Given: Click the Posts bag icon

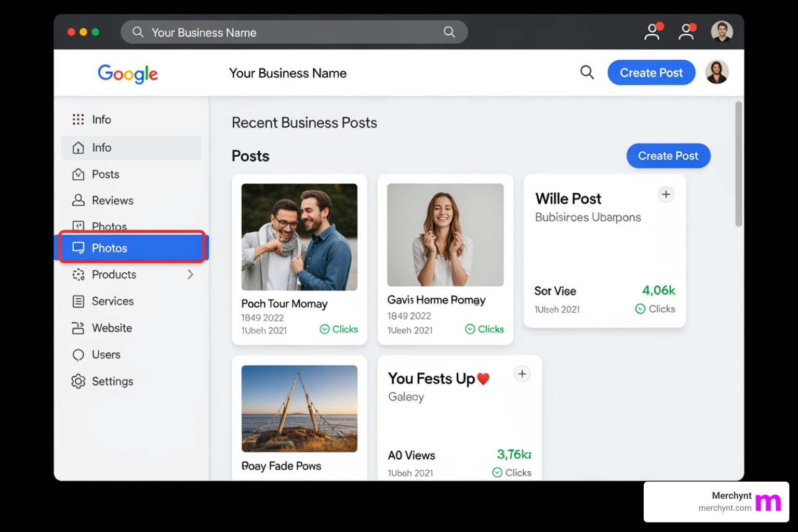Looking at the screenshot, I should [x=78, y=174].
